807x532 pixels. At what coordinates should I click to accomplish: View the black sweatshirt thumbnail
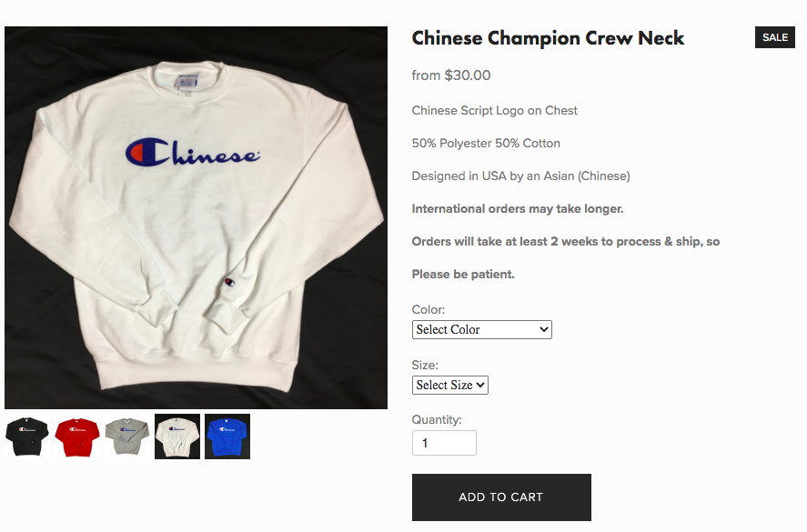click(27, 437)
